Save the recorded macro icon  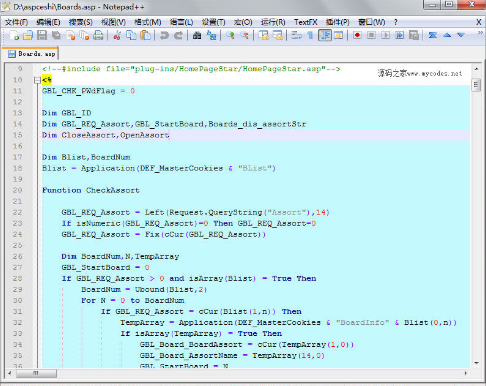414,35
